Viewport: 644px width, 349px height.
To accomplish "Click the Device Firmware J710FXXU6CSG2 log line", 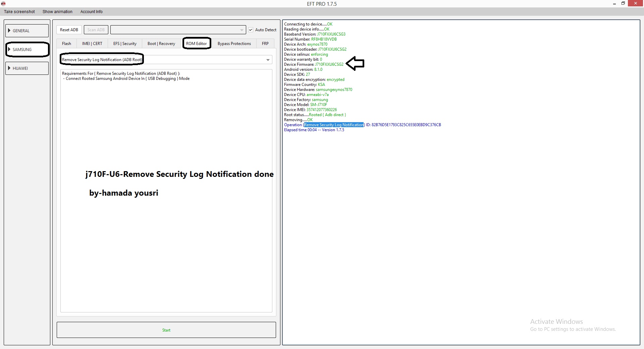I will 314,64.
